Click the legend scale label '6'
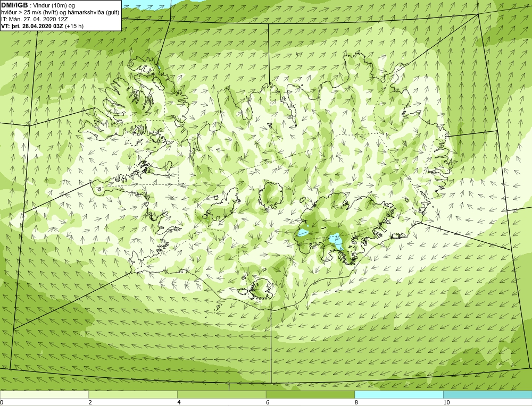This screenshot has height=406, width=532. point(268,402)
